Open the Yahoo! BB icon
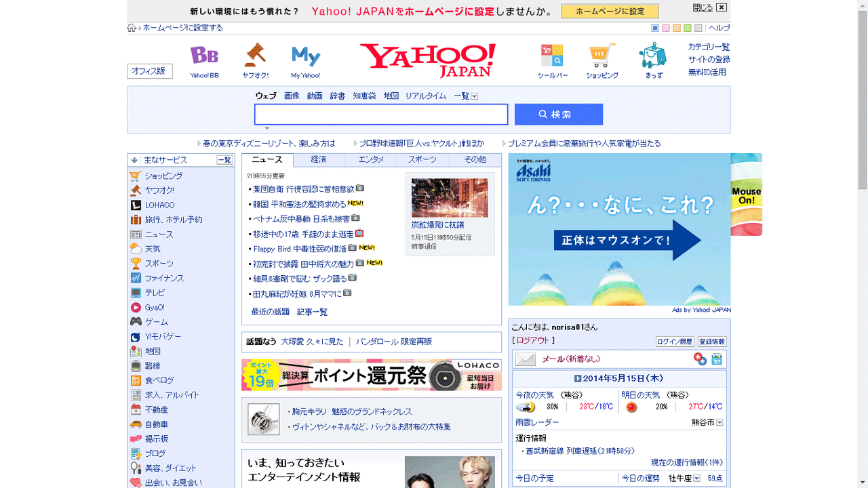The height and width of the screenshot is (488, 868). (204, 55)
